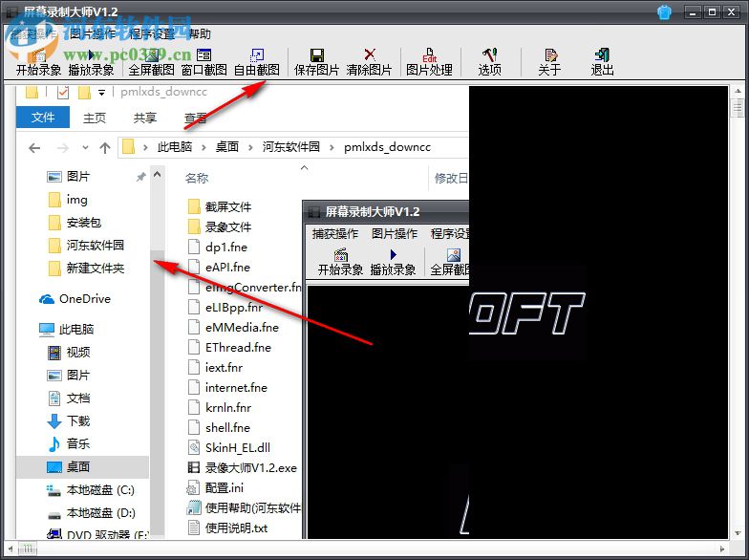Screen dimensions: 749x560
Task: Click 河东软件园 breadcrumb in address bar
Action: 290,147
